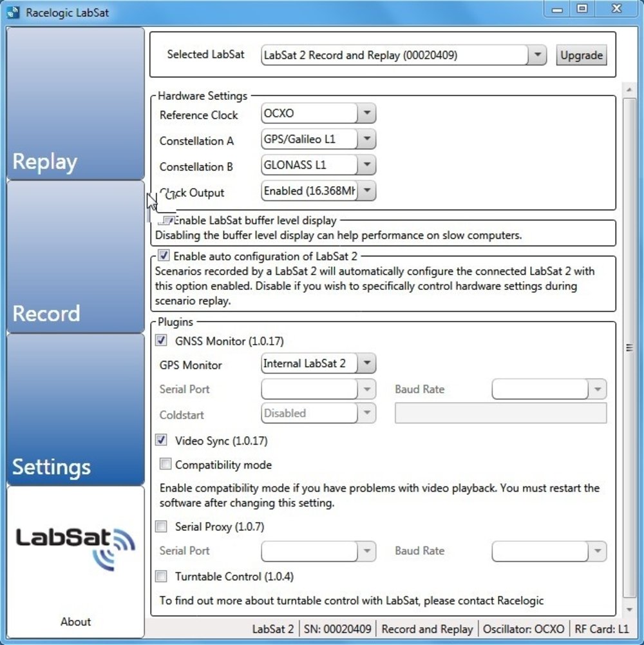Expand the Constellation A dropdown

(x=366, y=139)
